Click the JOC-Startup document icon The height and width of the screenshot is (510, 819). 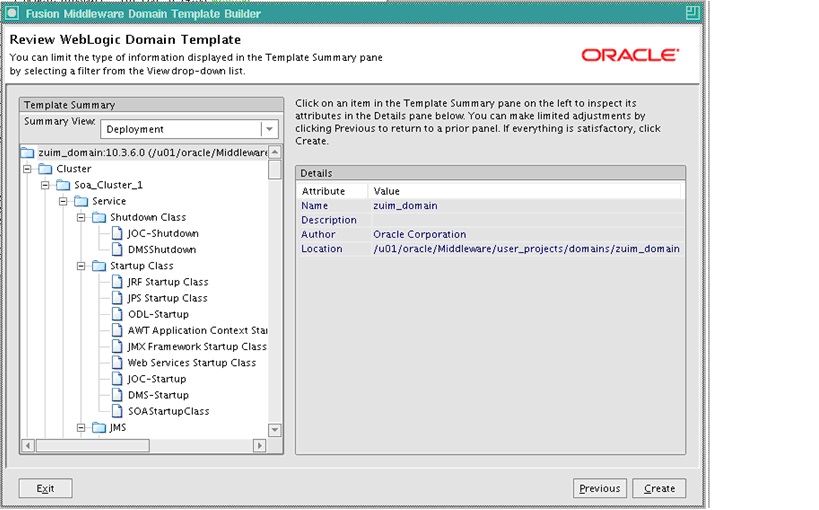118,379
